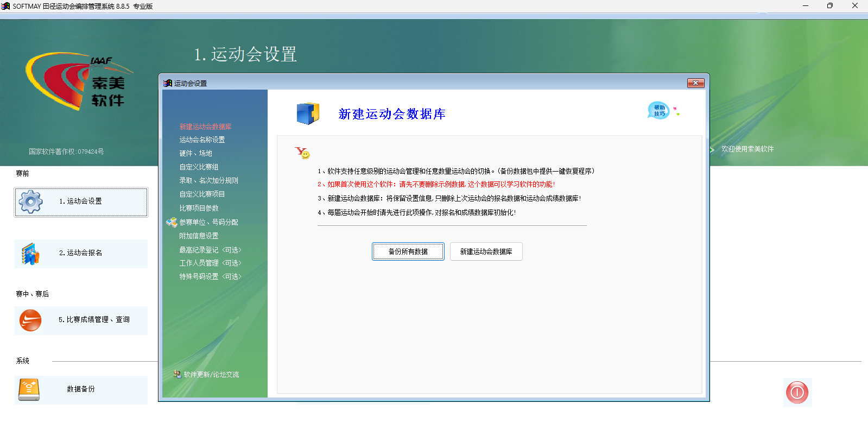Open the 帮助技巧 help bubble
This screenshot has height=435, width=868.
659,110
